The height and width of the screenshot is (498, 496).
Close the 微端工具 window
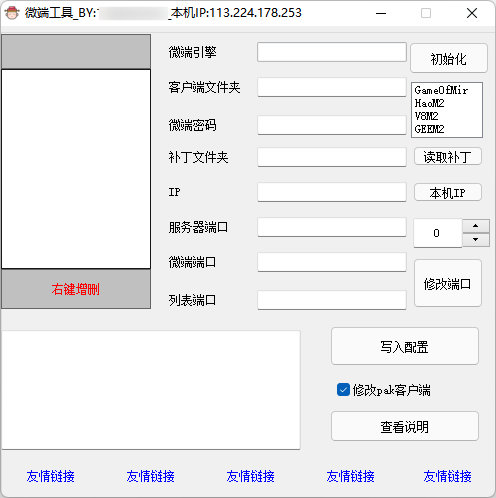(472, 13)
